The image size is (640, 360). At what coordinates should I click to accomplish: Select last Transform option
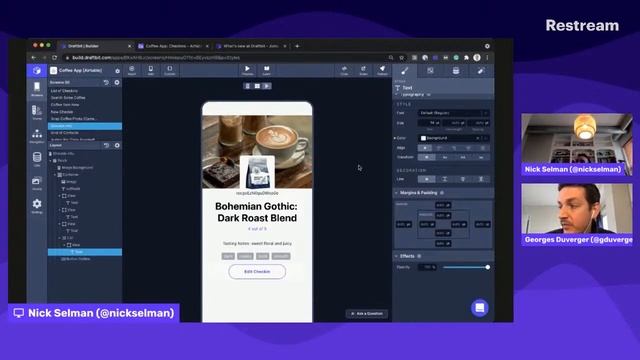481,157
